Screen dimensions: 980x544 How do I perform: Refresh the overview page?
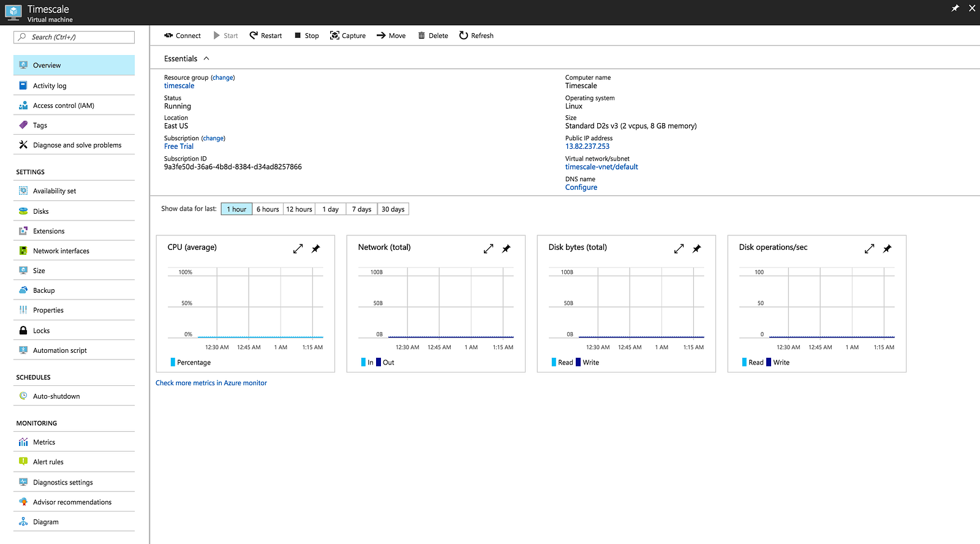[477, 36]
